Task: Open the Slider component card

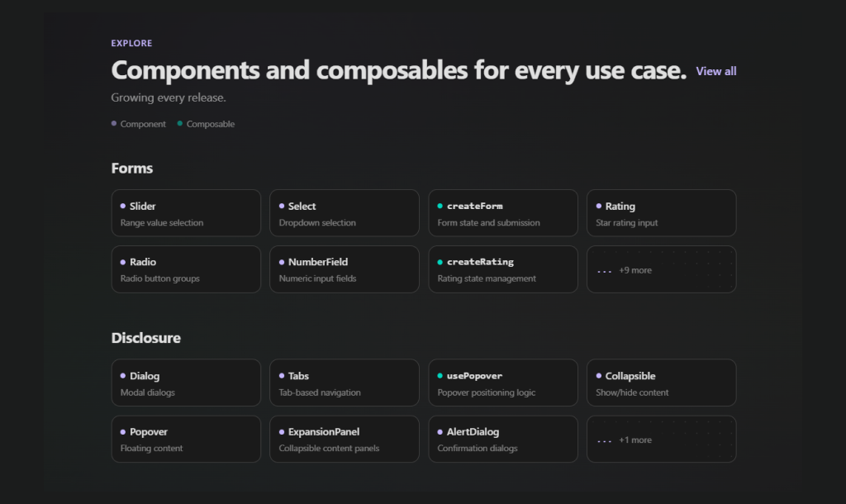Action: tap(186, 213)
